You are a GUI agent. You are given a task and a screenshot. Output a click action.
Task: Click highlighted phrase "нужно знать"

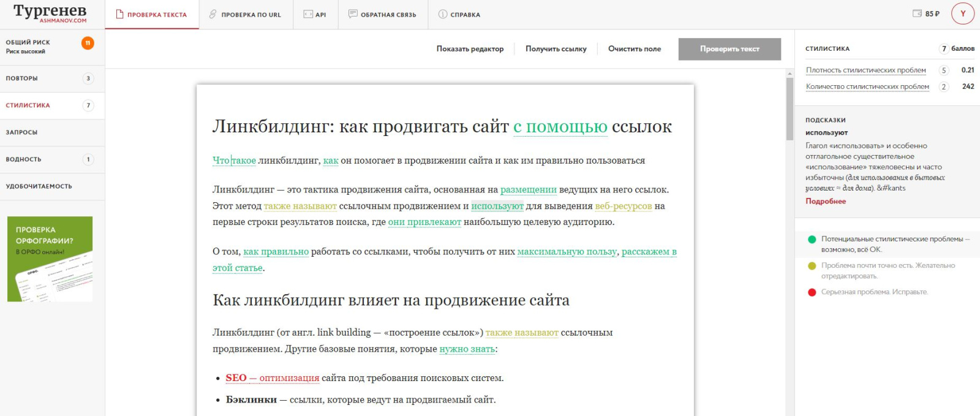(x=467, y=349)
